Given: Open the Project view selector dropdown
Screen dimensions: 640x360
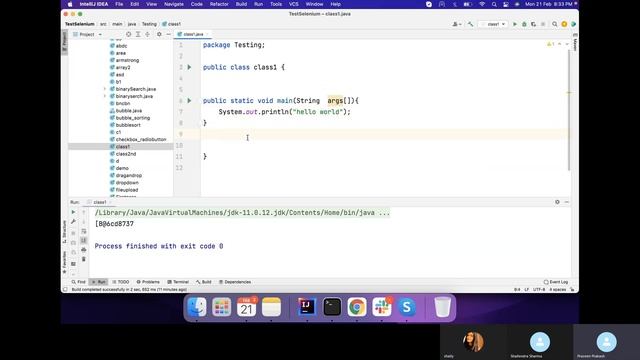Looking at the screenshot, I should [87, 34].
